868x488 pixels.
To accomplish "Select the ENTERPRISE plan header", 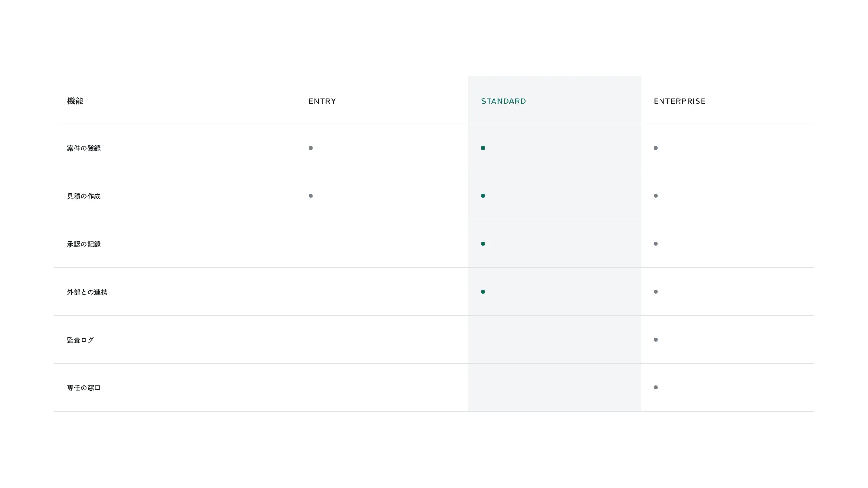I will point(679,101).
